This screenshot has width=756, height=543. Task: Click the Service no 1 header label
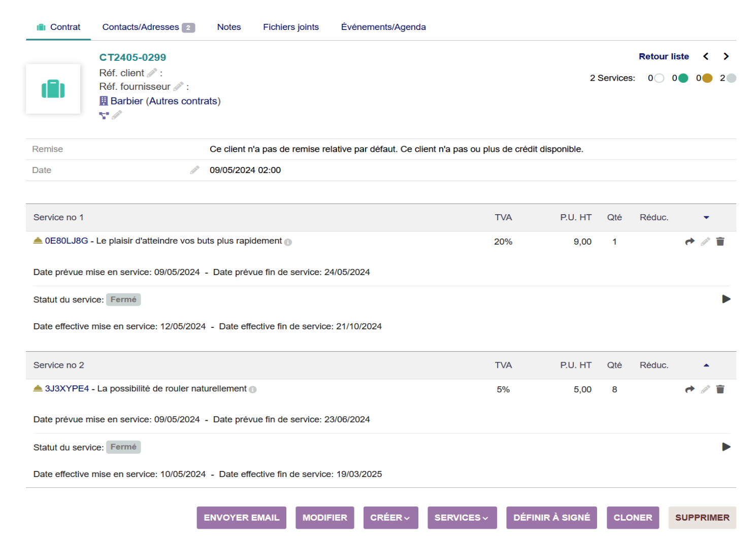[58, 217]
